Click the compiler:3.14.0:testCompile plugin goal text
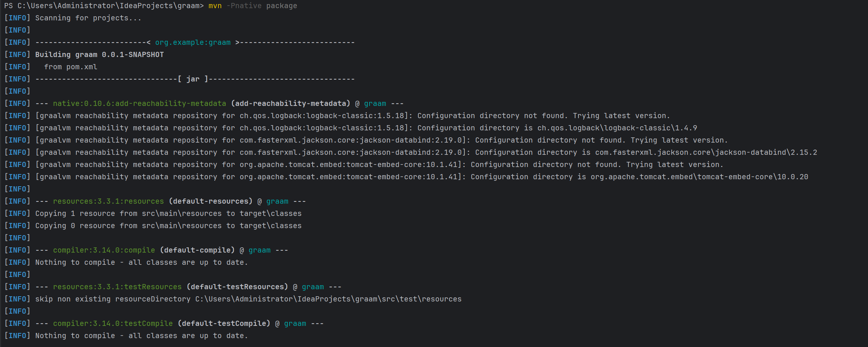This screenshot has height=347, width=868. 113,324
